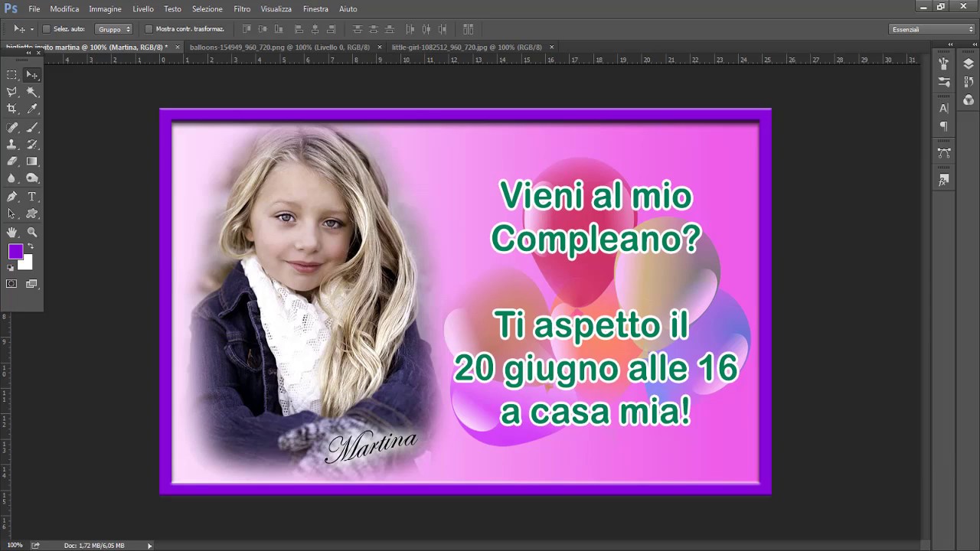Viewport: 980px width, 551px height.
Task: Select the Hand tool
Action: click(11, 232)
